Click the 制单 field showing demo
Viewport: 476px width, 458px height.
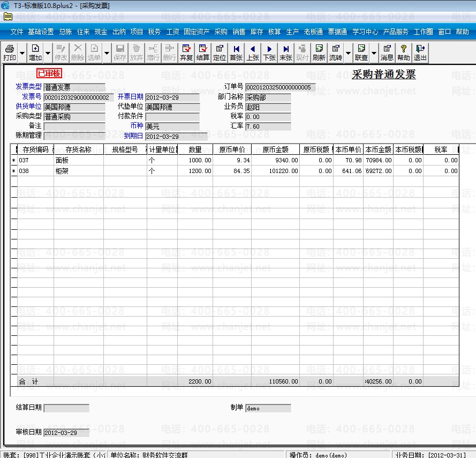(x=268, y=408)
